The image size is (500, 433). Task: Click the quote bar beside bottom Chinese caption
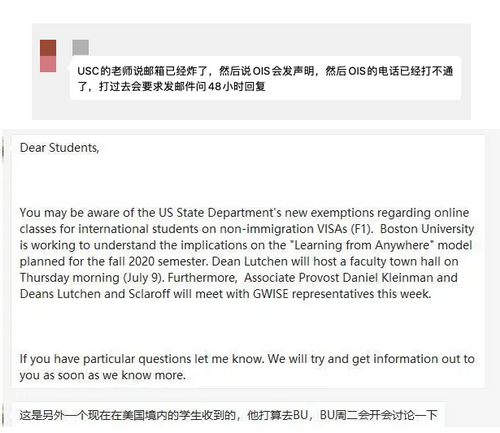click(x=3, y=415)
